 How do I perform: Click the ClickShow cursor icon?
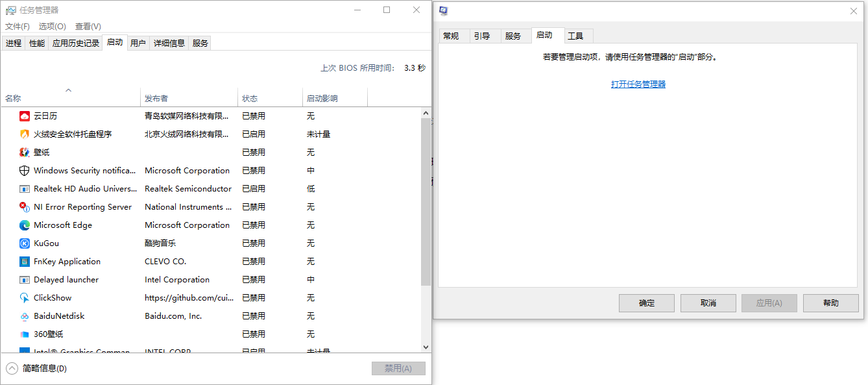point(25,298)
